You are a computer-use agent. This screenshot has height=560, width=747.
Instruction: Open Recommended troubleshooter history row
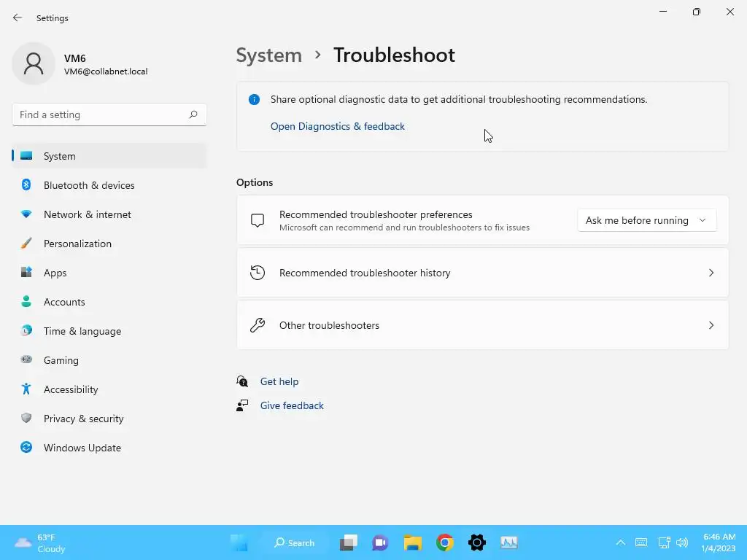click(482, 273)
